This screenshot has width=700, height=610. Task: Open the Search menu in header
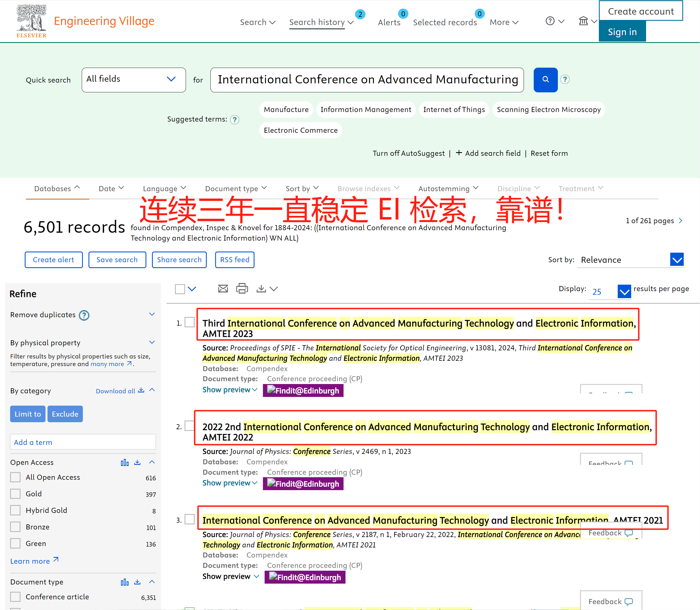tap(258, 22)
